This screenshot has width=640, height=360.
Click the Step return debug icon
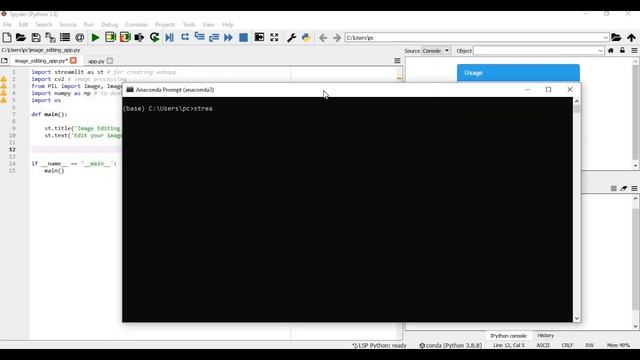point(214,38)
